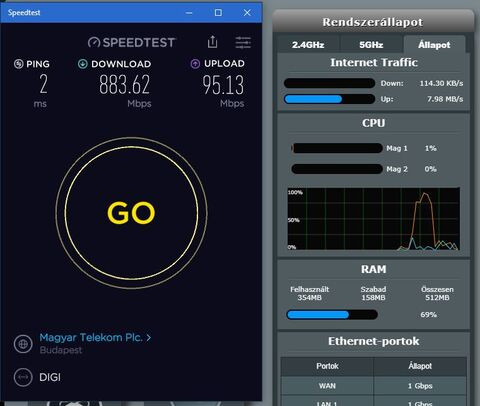Click the connection icon next to DIGI

click(23, 377)
